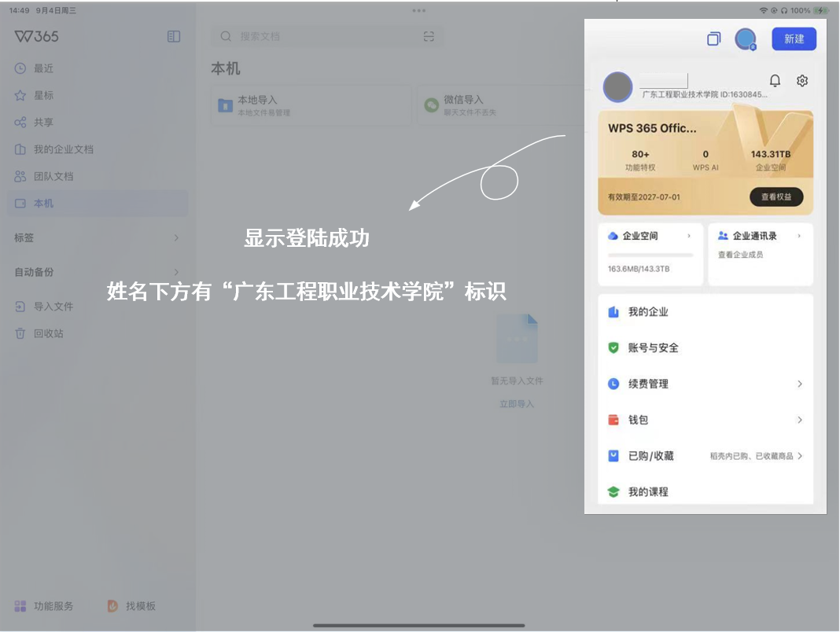This screenshot has width=840, height=632.
Task: Click the notification bell icon
Action: point(775,81)
